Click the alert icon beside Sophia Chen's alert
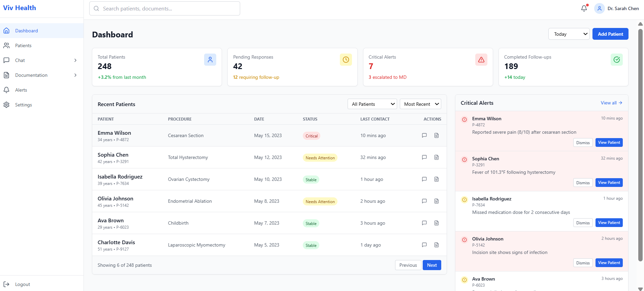Viewport: 644px width, 291px height. tap(464, 160)
